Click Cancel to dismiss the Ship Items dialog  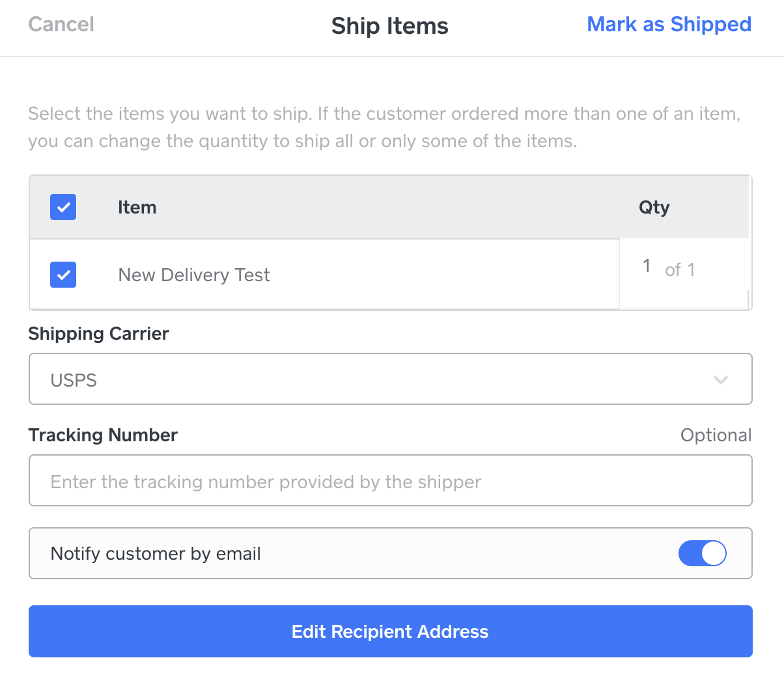point(61,25)
